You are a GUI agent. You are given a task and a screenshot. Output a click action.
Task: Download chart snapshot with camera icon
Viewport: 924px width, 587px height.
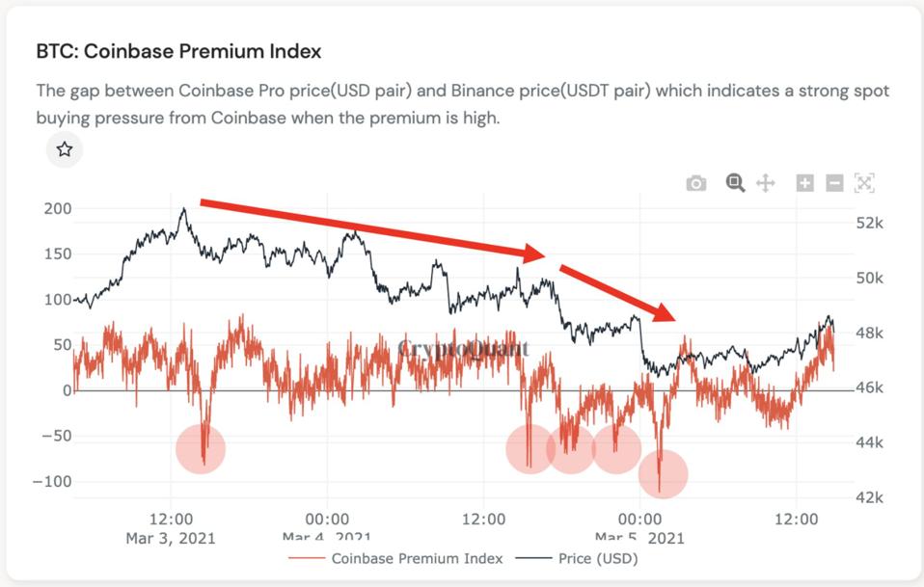click(695, 183)
